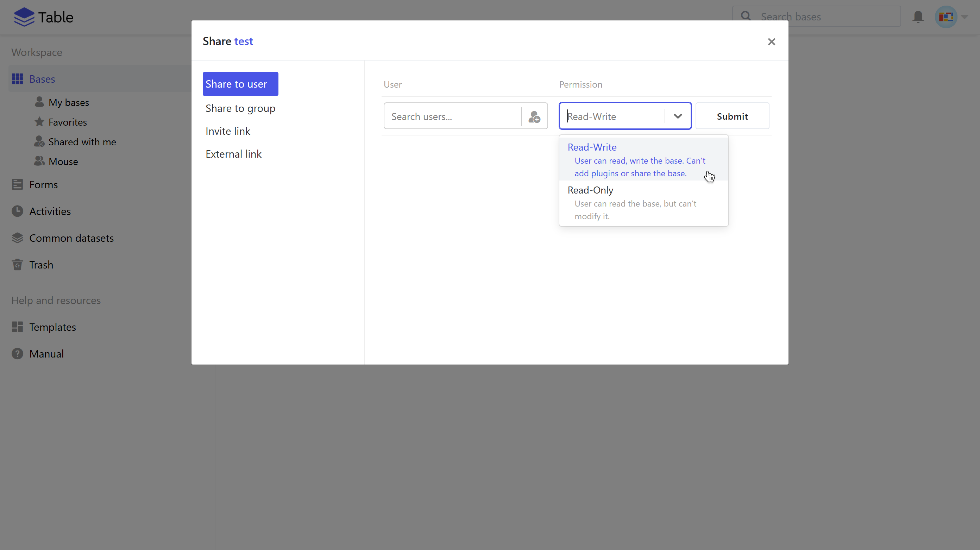Screen dimensions: 980x550
Task: Click the add user icon beside search field
Action: click(x=534, y=116)
